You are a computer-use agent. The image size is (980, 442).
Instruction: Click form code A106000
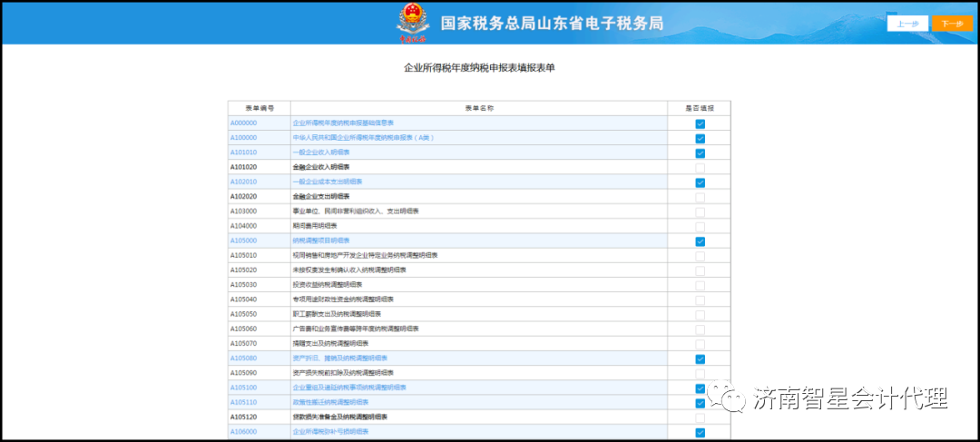click(244, 431)
